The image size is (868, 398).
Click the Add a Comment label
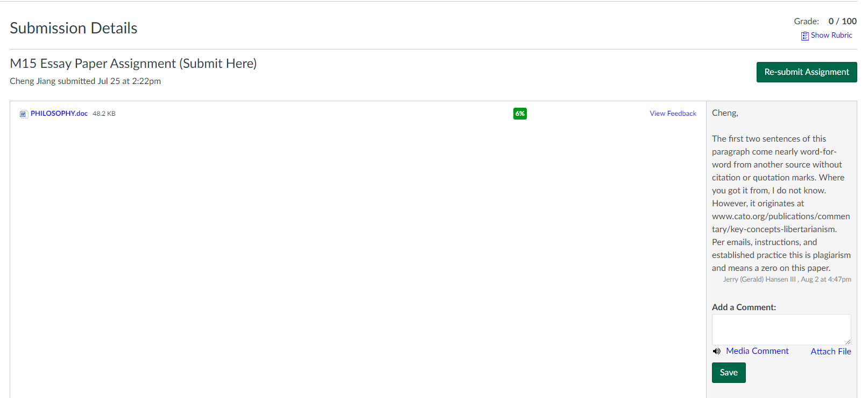(744, 308)
